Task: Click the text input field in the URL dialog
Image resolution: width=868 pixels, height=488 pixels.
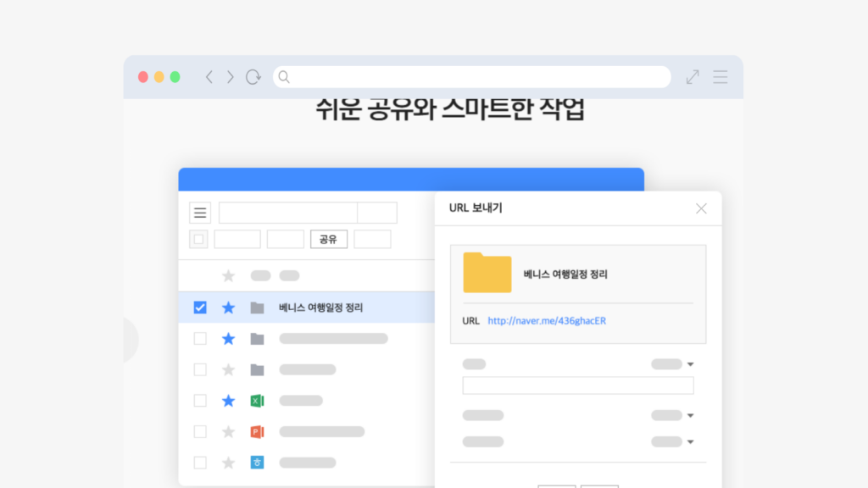Action: coord(577,385)
